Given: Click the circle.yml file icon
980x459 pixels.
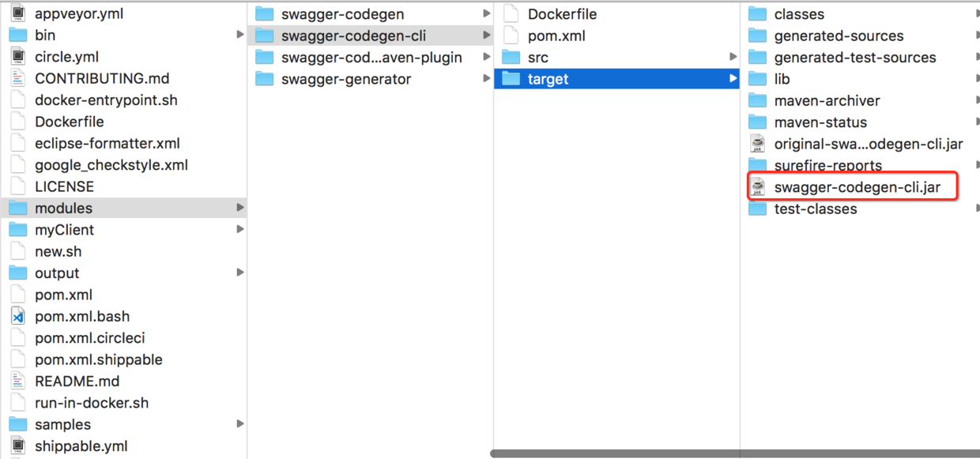Looking at the screenshot, I should click(18, 57).
